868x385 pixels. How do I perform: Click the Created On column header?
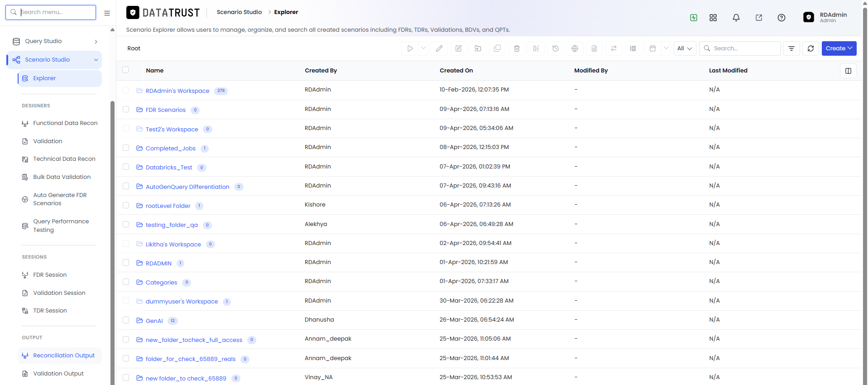click(x=456, y=71)
